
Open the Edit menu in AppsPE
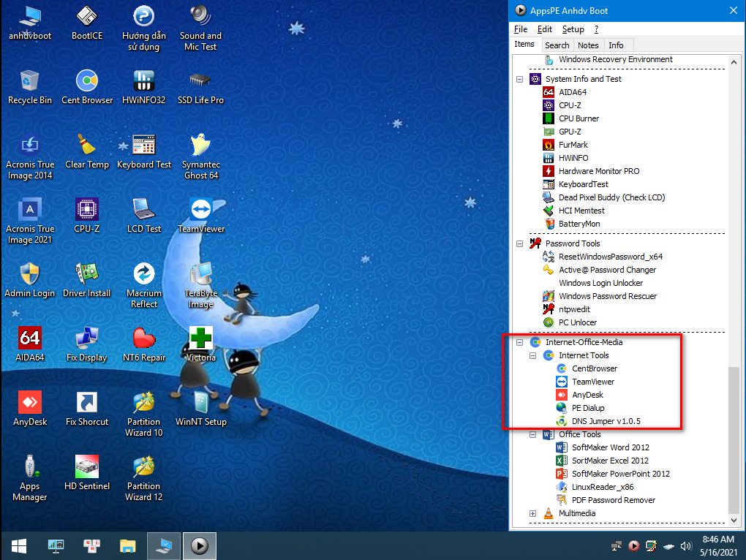pyautogui.click(x=545, y=29)
